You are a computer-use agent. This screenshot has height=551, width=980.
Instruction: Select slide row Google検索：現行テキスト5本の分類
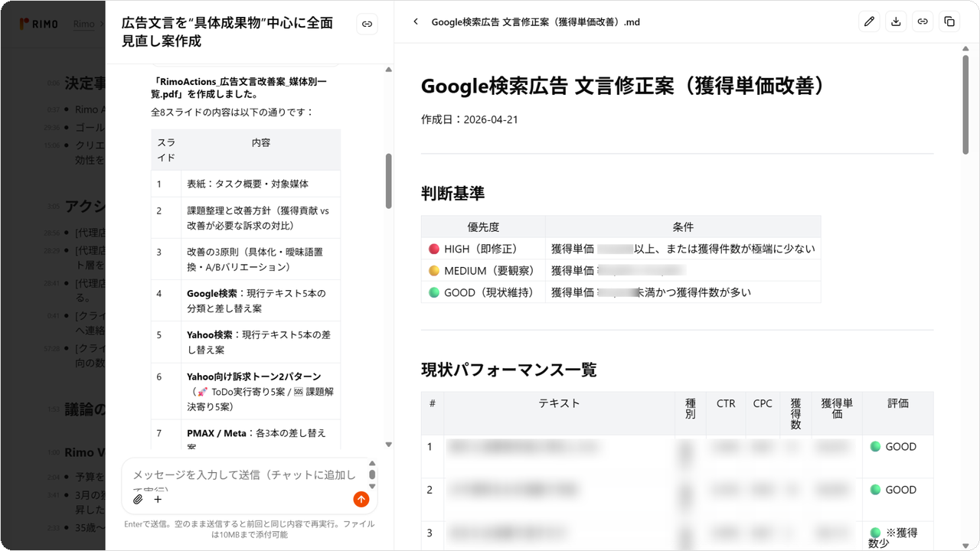point(246,301)
